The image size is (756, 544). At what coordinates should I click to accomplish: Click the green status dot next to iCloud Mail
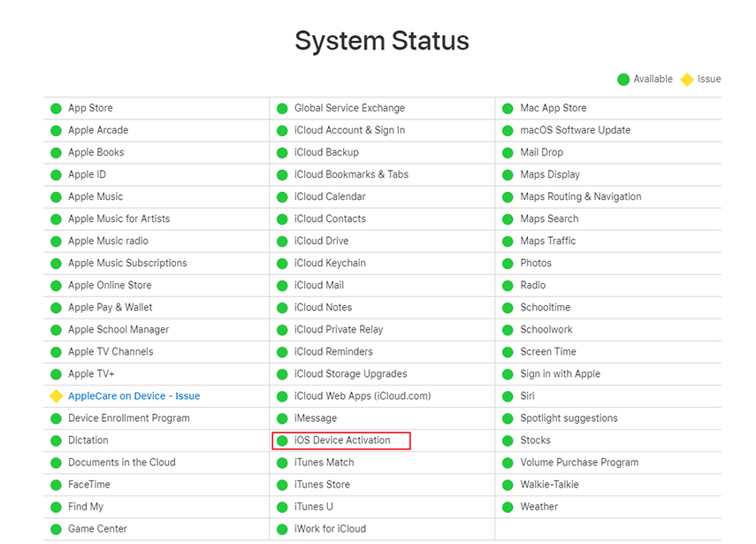[282, 286]
